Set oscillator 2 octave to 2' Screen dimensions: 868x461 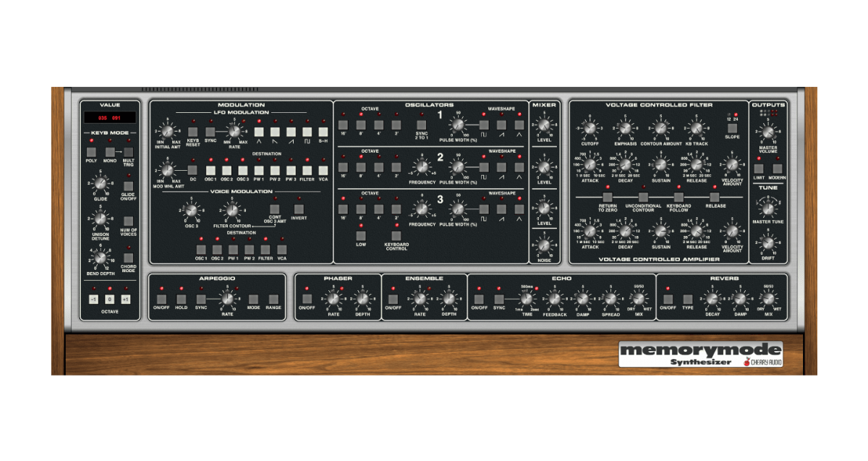tap(396, 166)
